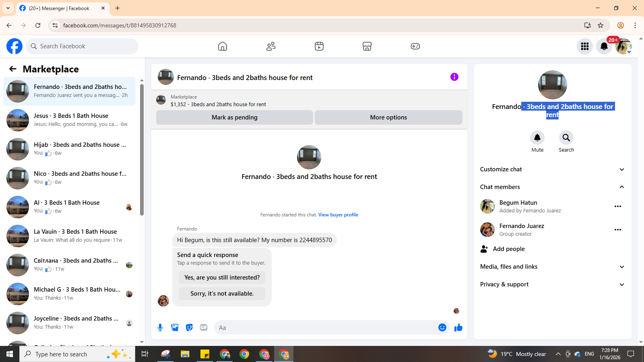Open File Explorer from the taskbar
644x362 pixels.
[185, 354]
